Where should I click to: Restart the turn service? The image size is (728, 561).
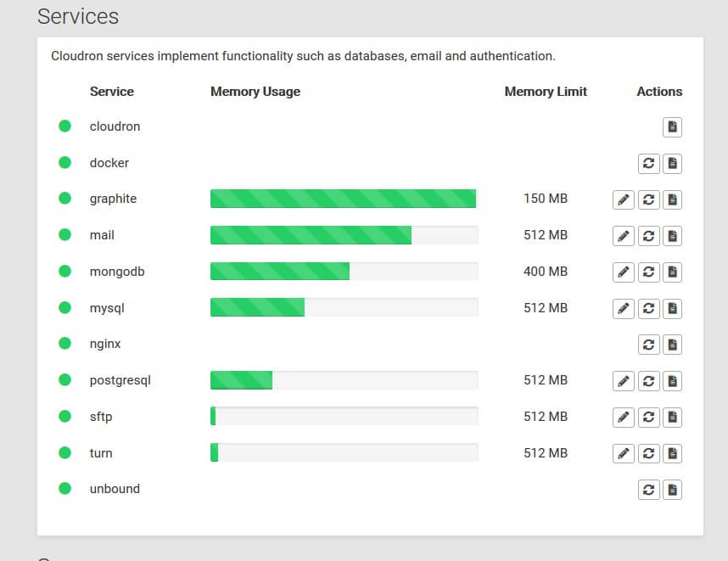point(648,453)
